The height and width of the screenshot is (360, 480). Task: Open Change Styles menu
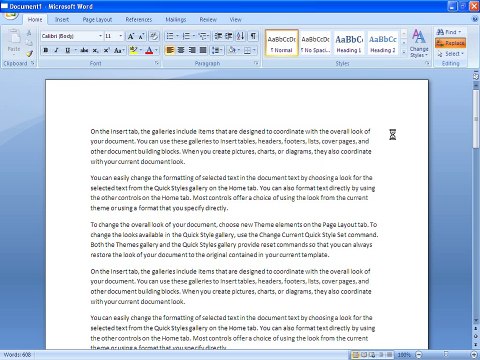(x=419, y=43)
